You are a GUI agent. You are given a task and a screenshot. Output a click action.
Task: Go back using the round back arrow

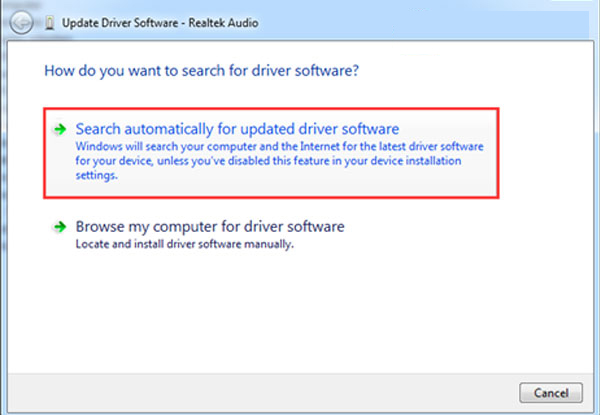click(x=21, y=23)
